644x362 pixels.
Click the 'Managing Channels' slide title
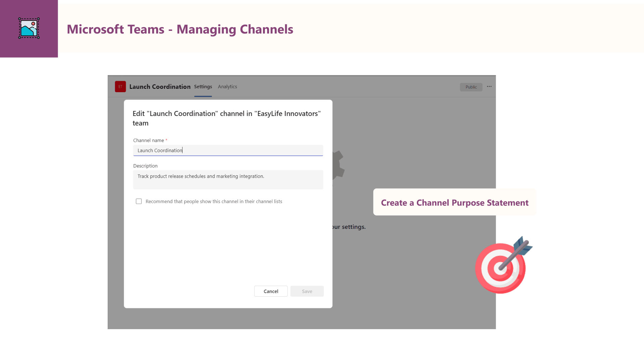(x=180, y=29)
